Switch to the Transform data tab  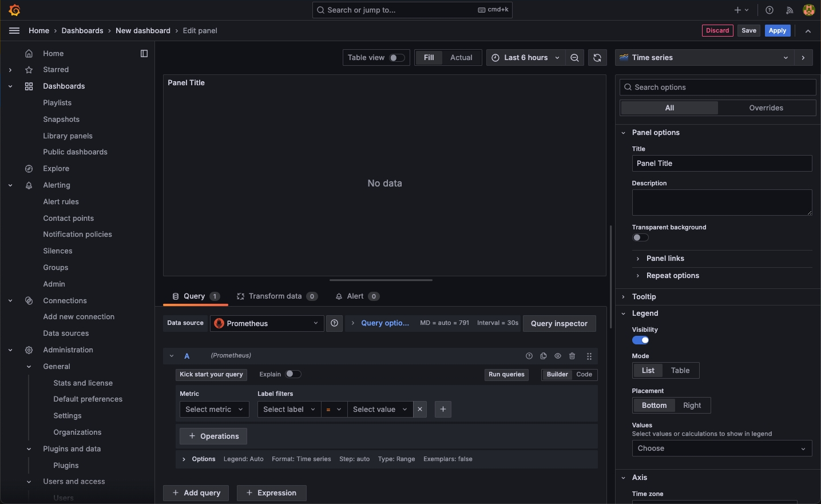coord(275,296)
